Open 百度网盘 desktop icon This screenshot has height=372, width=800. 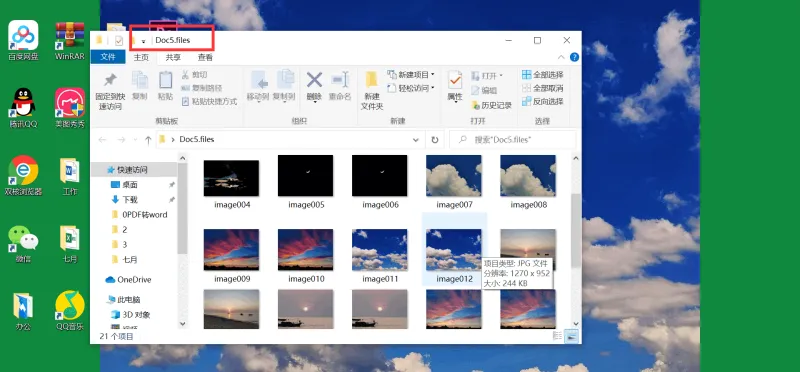(23, 40)
